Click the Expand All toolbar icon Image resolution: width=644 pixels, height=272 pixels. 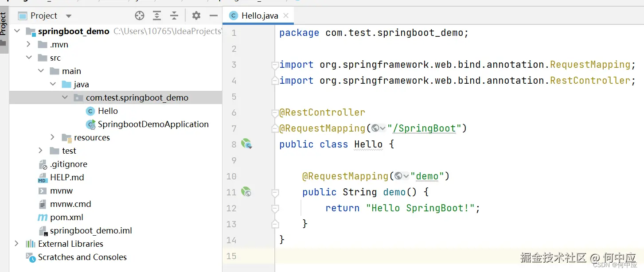[157, 16]
